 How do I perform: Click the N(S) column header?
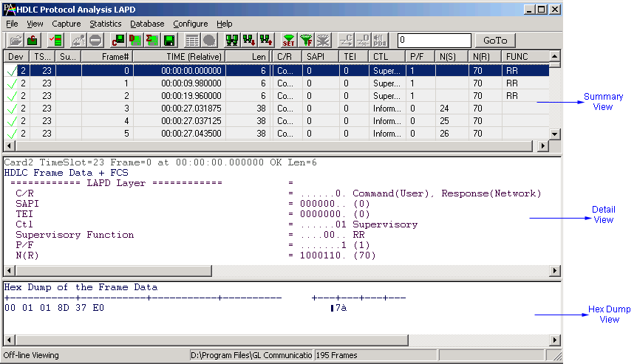pyautogui.click(x=452, y=56)
